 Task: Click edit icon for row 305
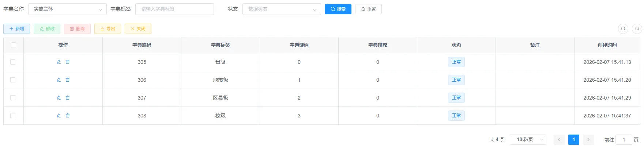pos(59,62)
